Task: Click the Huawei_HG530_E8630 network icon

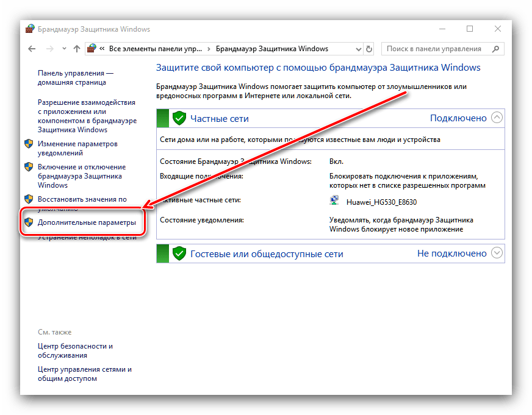Action: (x=335, y=202)
